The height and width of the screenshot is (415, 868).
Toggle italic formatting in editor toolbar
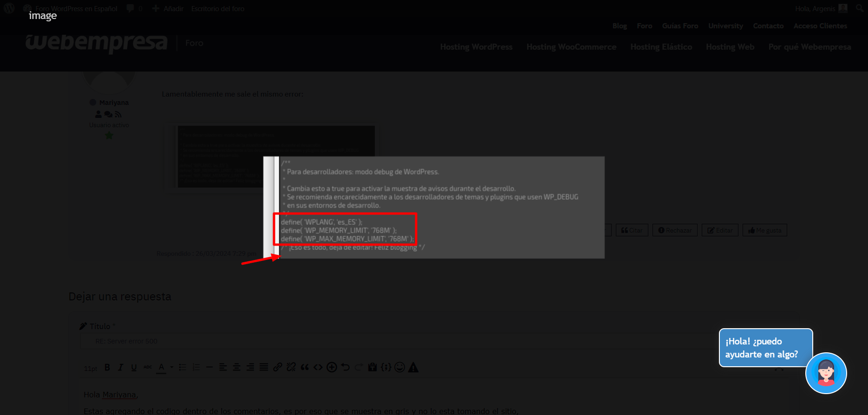click(x=121, y=367)
